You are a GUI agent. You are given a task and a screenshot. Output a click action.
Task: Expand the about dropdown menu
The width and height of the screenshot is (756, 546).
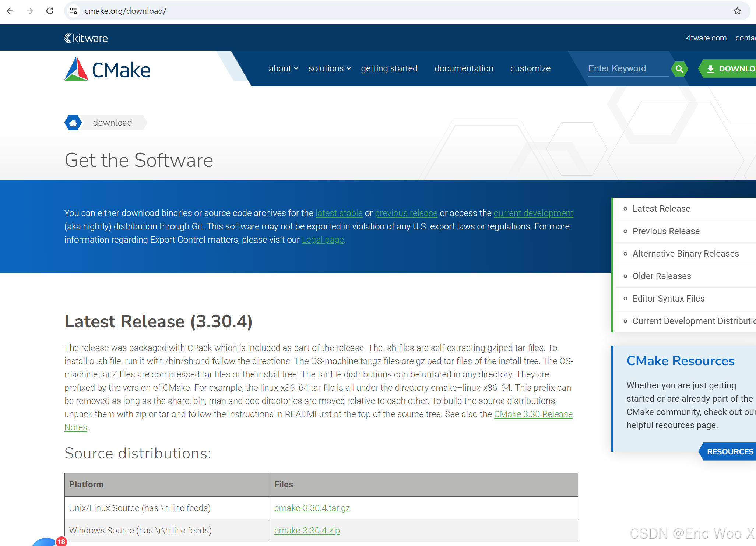click(281, 68)
